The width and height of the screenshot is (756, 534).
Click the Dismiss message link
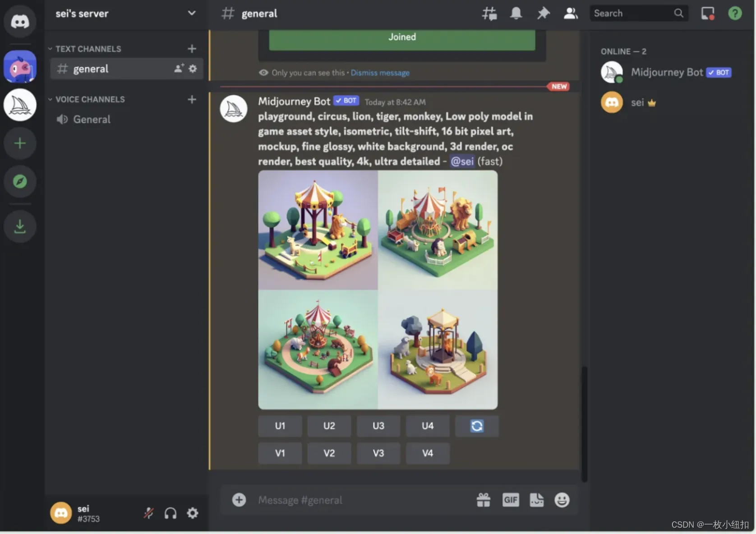click(380, 73)
